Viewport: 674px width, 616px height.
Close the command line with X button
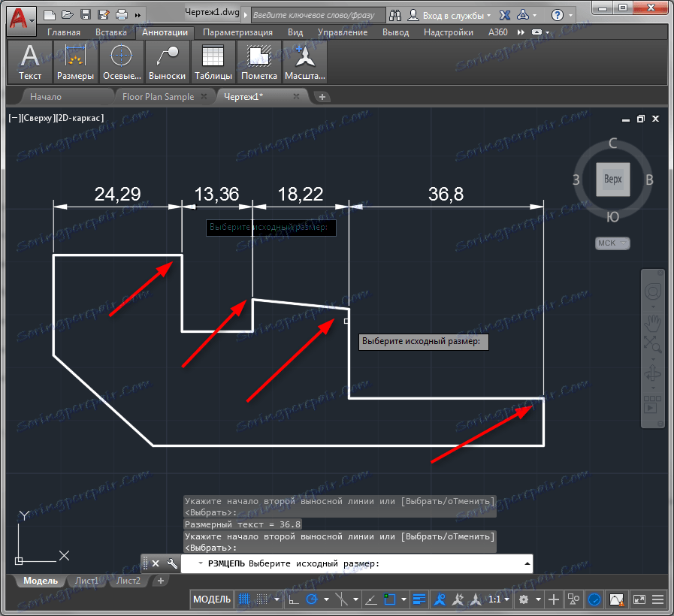156,563
